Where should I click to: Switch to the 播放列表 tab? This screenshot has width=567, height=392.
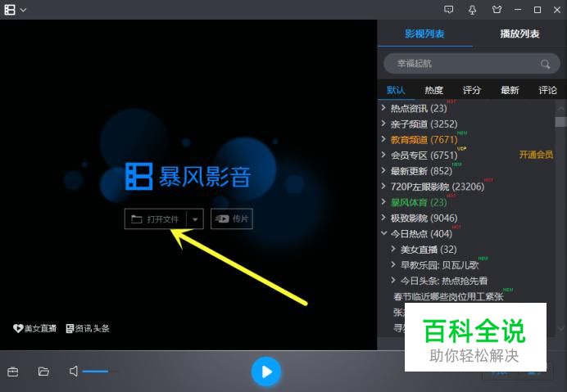click(519, 34)
